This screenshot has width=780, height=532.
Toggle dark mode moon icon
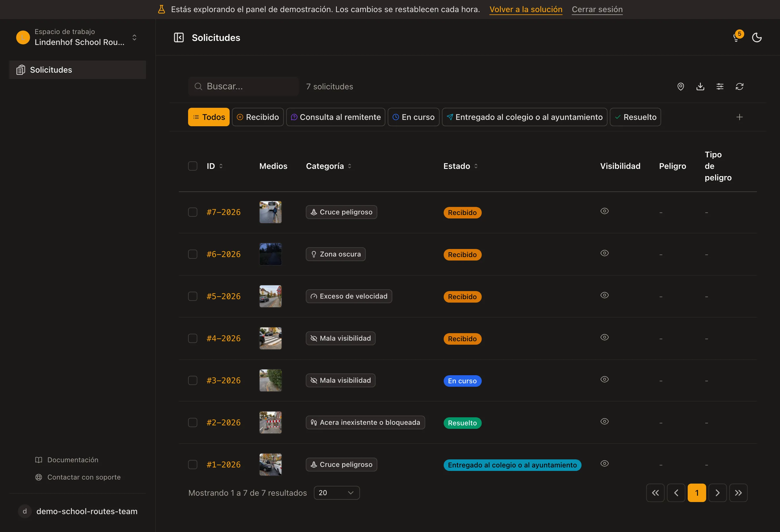(757, 37)
